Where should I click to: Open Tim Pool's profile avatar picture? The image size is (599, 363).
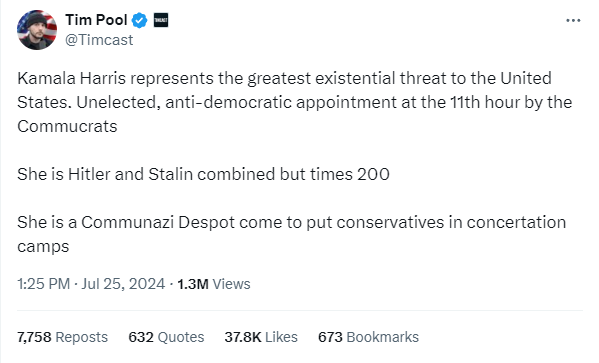pos(37,30)
